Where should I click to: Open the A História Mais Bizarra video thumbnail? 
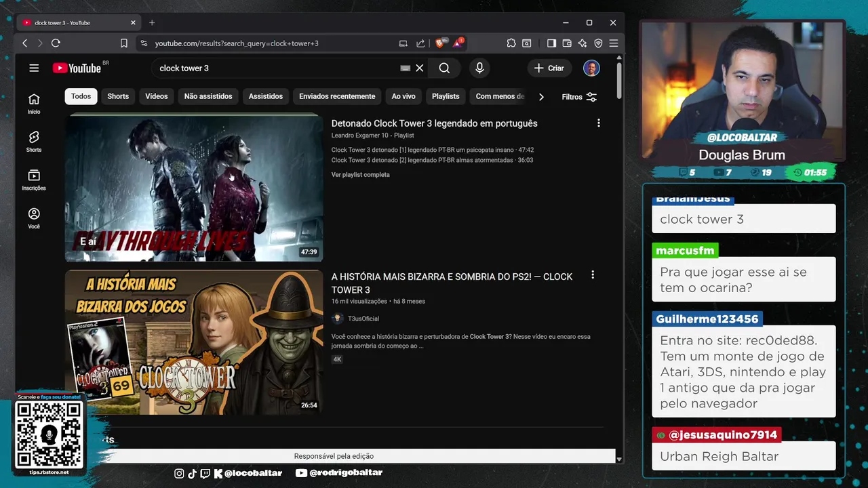(194, 342)
